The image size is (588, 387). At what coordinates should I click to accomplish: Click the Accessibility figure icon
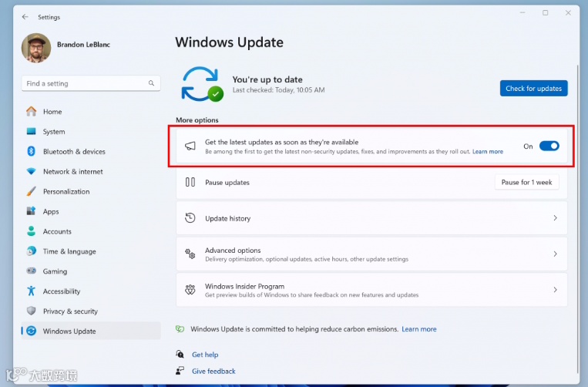[x=31, y=291]
